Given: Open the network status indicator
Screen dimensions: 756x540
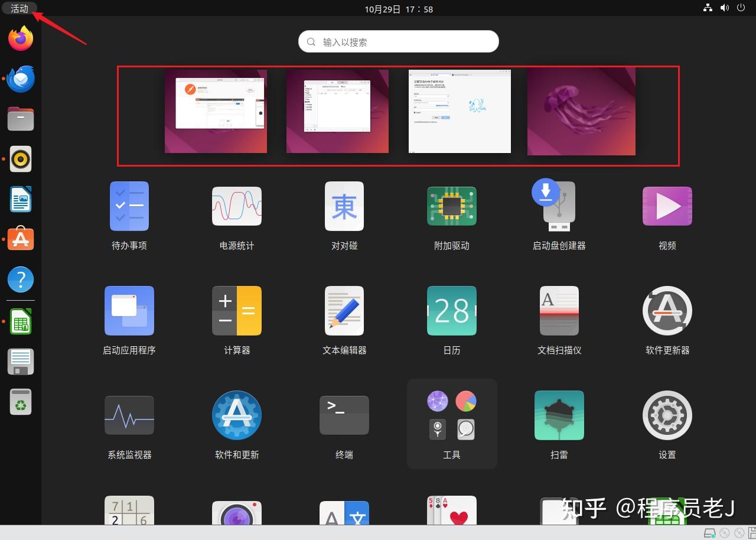Looking at the screenshot, I should coord(708,8).
